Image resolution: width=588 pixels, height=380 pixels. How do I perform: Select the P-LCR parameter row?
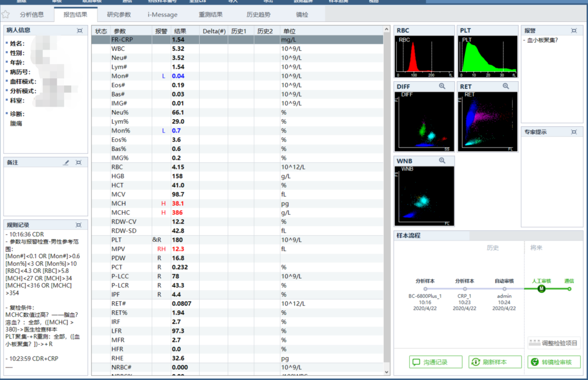(x=237, y=285)
